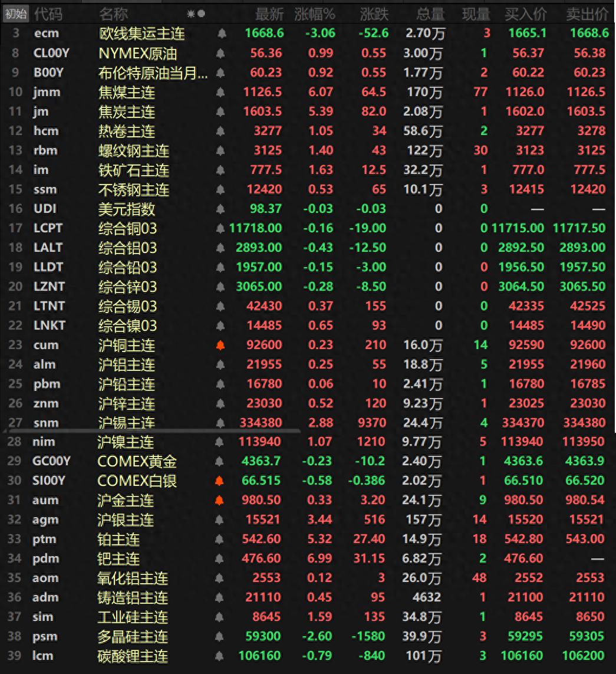
Task: Click the bell icon in 美元指数 row
Action: coord(220,209)
